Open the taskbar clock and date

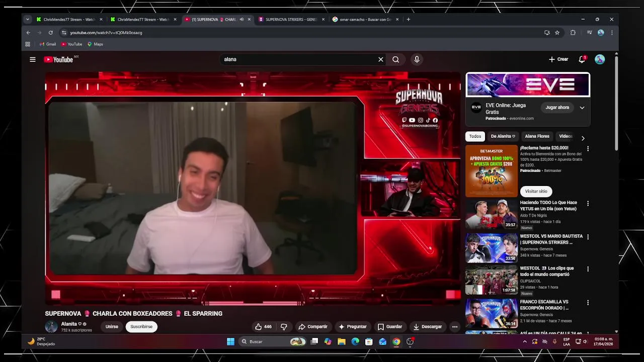point(603,342)
